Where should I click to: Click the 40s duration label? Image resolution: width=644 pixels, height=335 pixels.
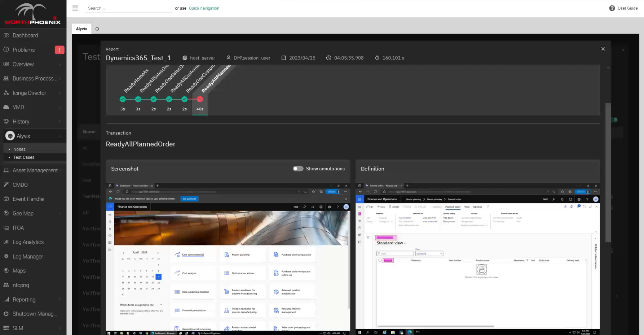tap(200, 109)
